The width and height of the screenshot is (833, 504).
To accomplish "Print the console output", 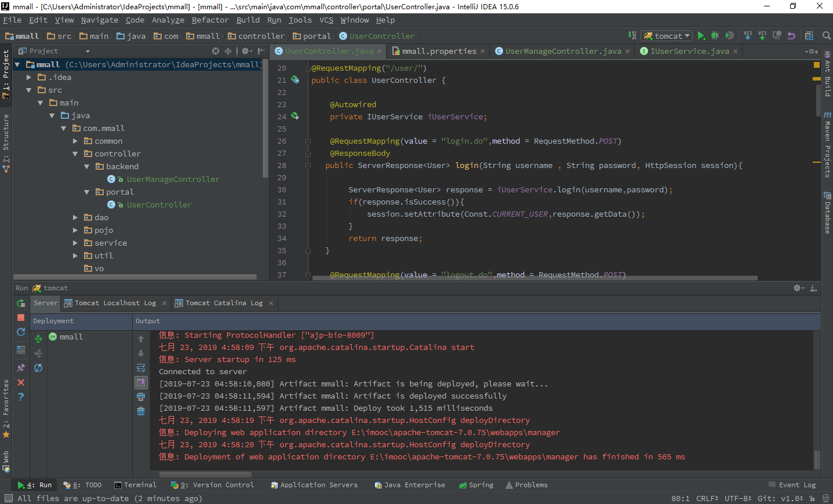I will point(141,397).
